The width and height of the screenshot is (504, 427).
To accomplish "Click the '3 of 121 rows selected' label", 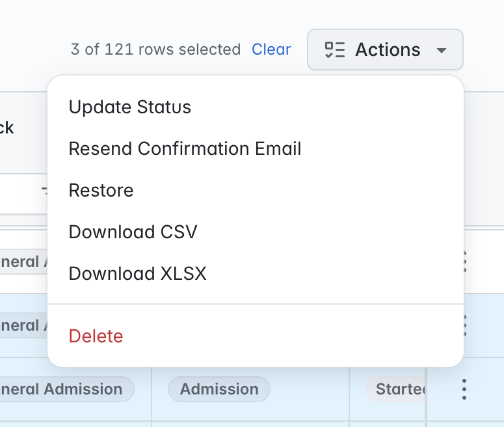I will tap(155, 49).
